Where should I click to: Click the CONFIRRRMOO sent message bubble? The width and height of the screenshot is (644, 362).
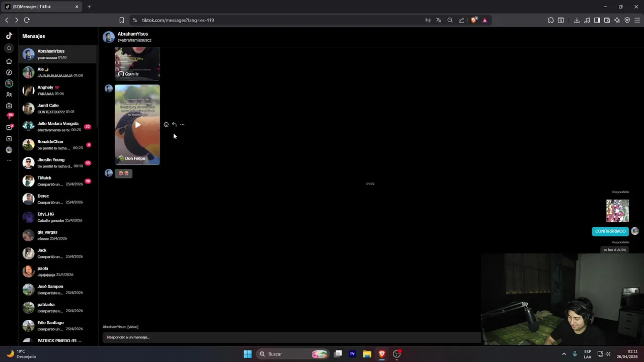pos(610,231)
